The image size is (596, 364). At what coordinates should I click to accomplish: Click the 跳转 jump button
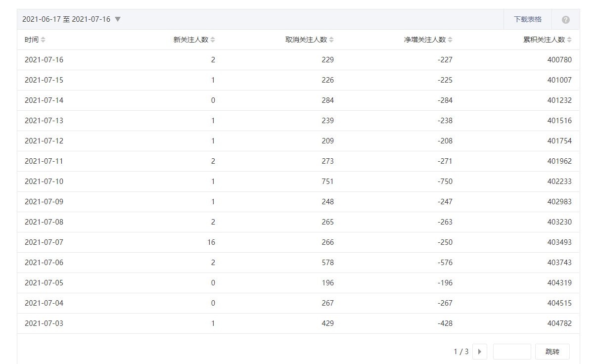[x=552, y=352]
